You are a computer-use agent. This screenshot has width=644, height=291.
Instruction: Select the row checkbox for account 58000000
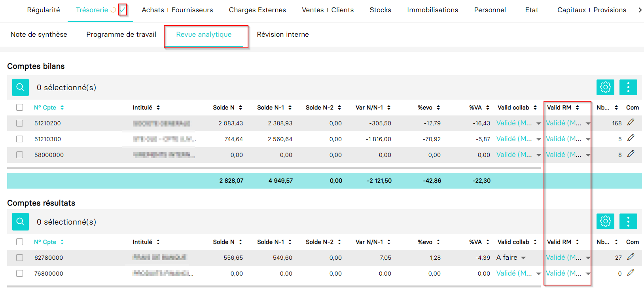(20, 155)
